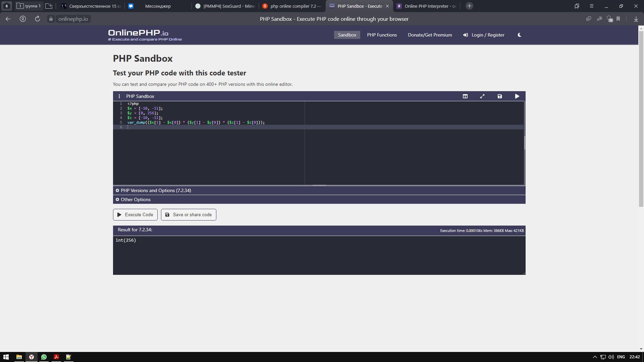Expand PHP Versions and Options section
644x362 pixels.
tap(156, 190)
